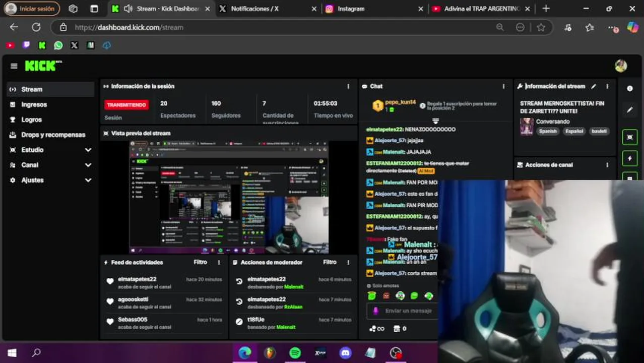644x363 pixels.
Task: Open options menu for Información de la sesión
Action: [x=348, y=86]
